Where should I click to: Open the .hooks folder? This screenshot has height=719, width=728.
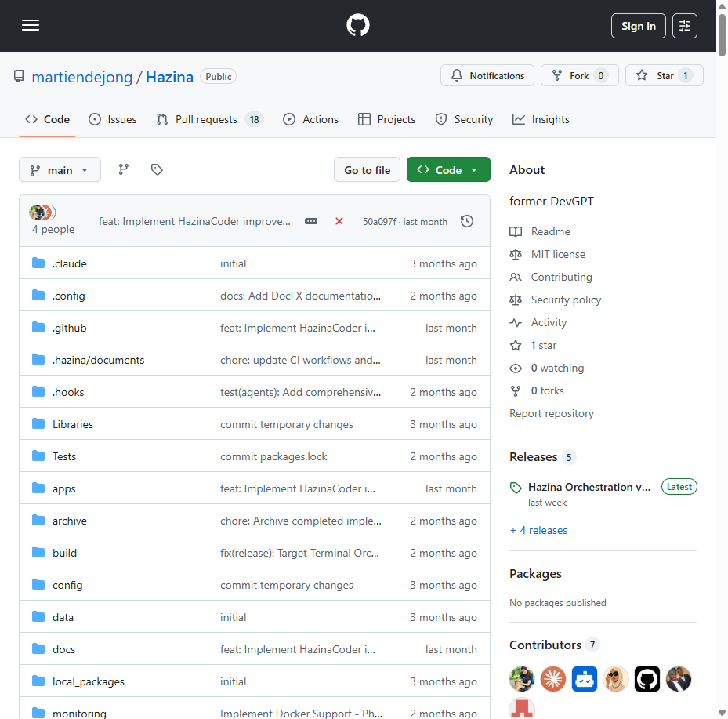68,392
